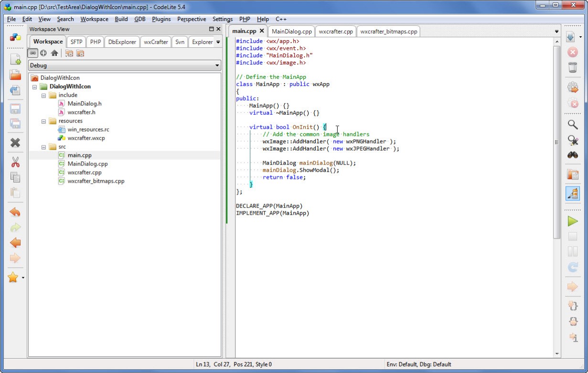Click the Go Home icon in Workspace toolbar
Viewport: 588px width, 373px height.
tap(54, 53)
